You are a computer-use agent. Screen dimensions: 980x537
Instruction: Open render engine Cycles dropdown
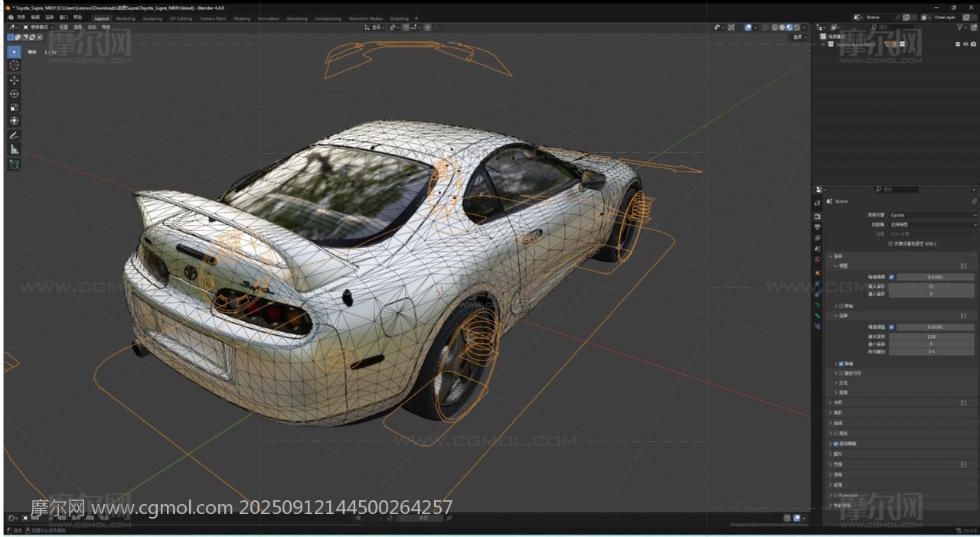tap(933, 215)
